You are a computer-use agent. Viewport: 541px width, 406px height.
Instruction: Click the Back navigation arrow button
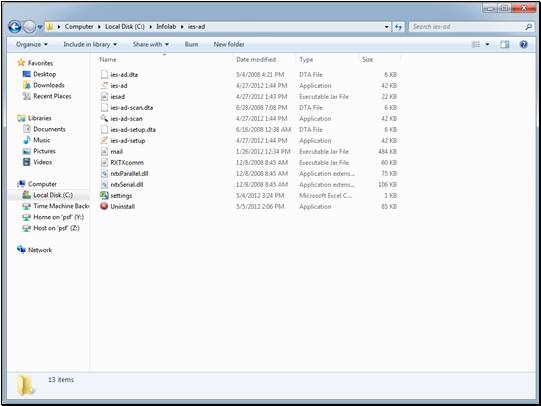[x=15, y=27]
